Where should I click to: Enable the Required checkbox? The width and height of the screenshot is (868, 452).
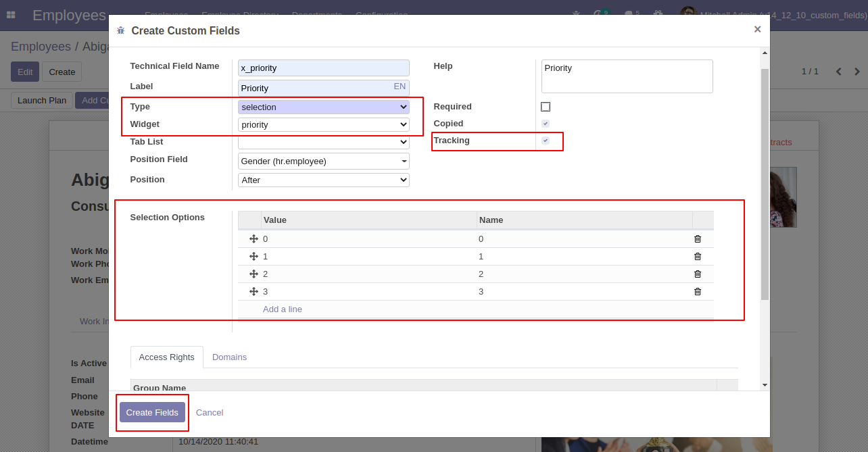click(x=546, y=107)
